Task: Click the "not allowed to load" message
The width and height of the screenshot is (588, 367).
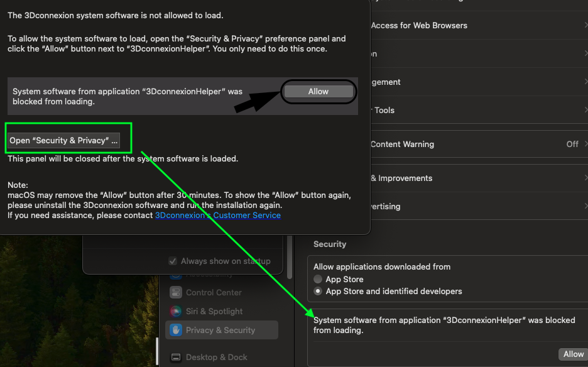Action: [x=115, y=15]
